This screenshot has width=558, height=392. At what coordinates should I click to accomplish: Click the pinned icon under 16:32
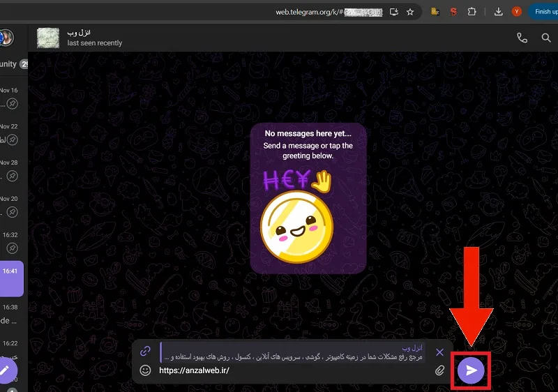click(x=13, y=248)
